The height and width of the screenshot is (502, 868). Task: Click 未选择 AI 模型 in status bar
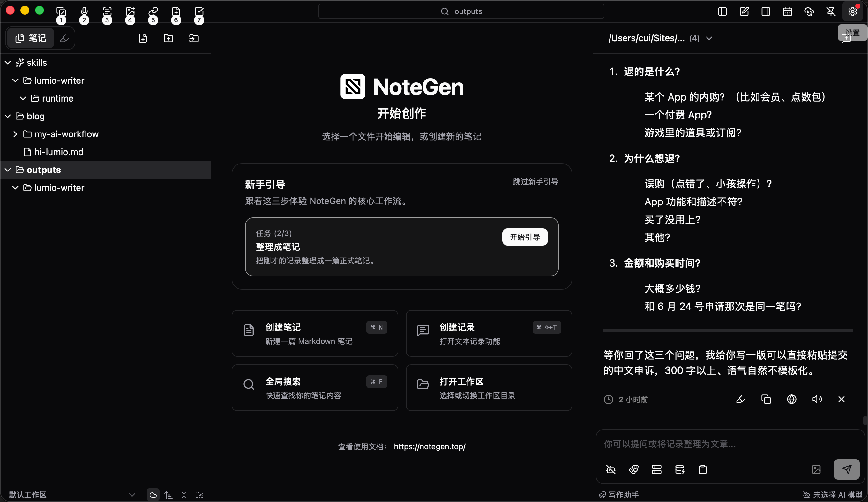(833, 495)
